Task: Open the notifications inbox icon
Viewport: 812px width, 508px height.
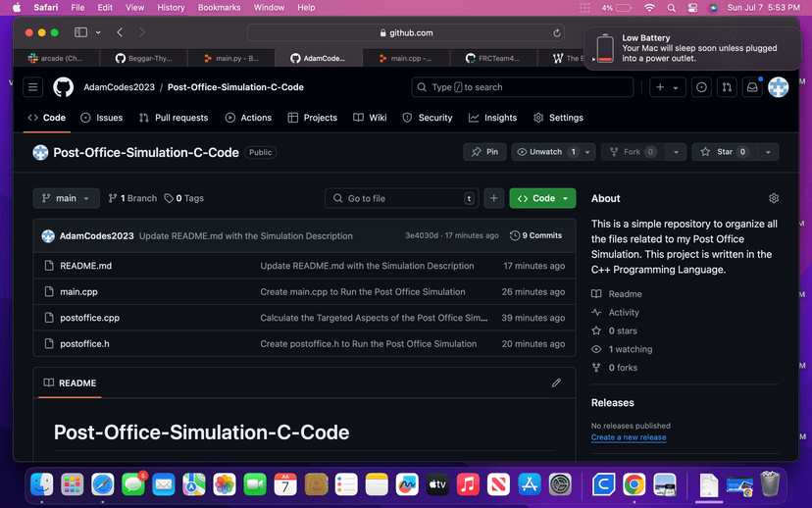Action: coord(752,87)
